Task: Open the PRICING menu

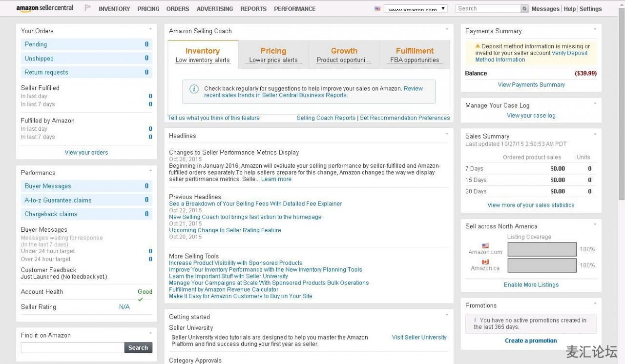Action: coord(148,9)
